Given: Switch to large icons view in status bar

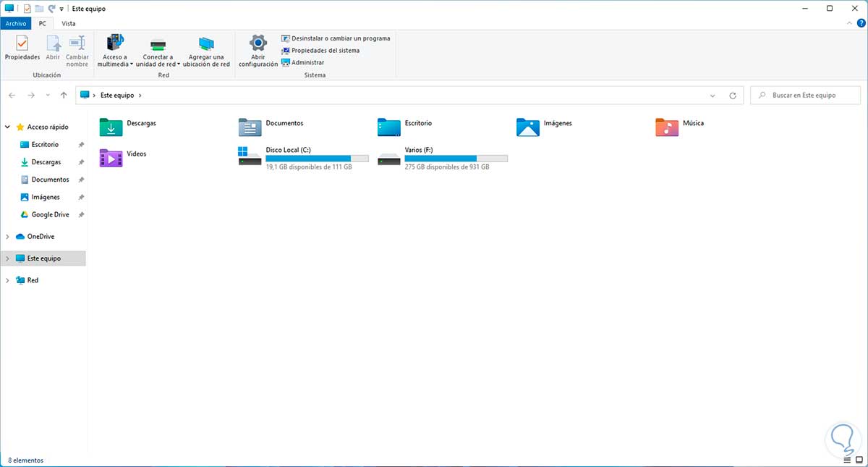Looking at the screenshot, I should click(x=859, y=460).
